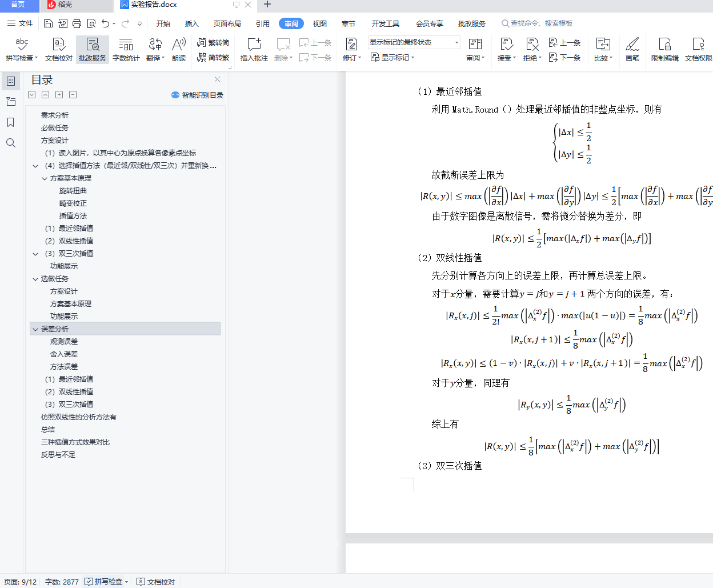The image size is (713, 588).
Task: Close the 目录 navigation panel
Action: pos(218,79)
